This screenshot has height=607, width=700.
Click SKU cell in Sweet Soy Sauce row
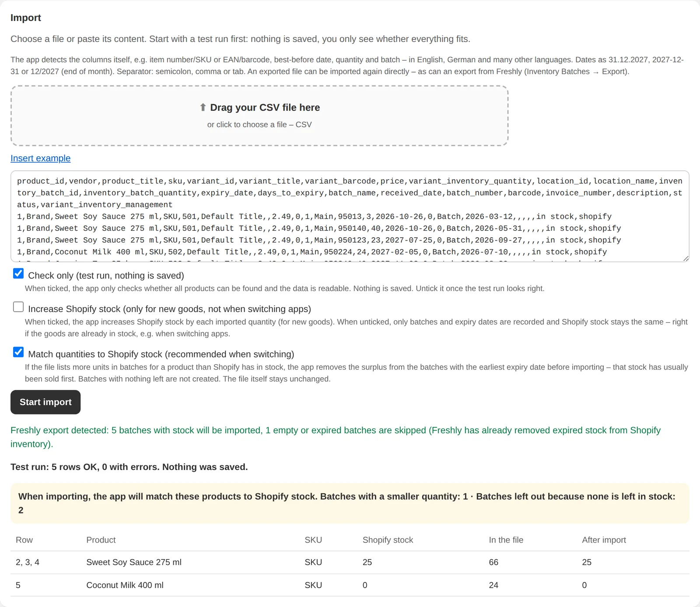tap(313, 562)
